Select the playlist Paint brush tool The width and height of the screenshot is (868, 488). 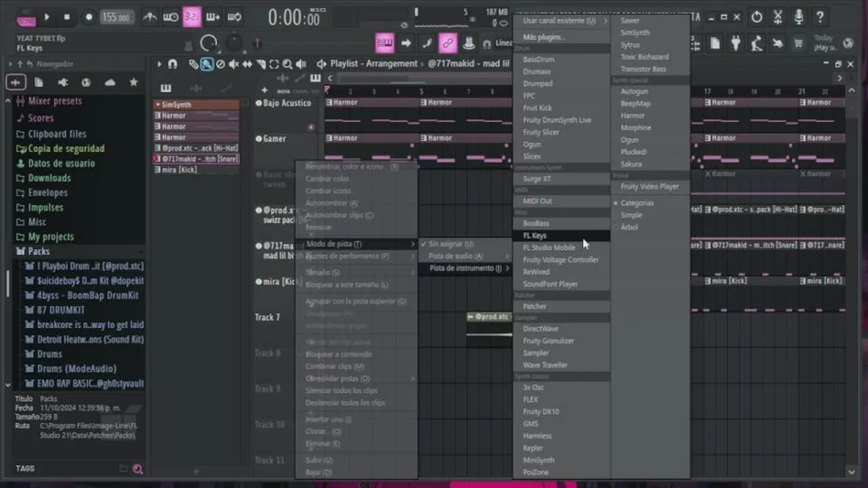[x=207, y=64]
